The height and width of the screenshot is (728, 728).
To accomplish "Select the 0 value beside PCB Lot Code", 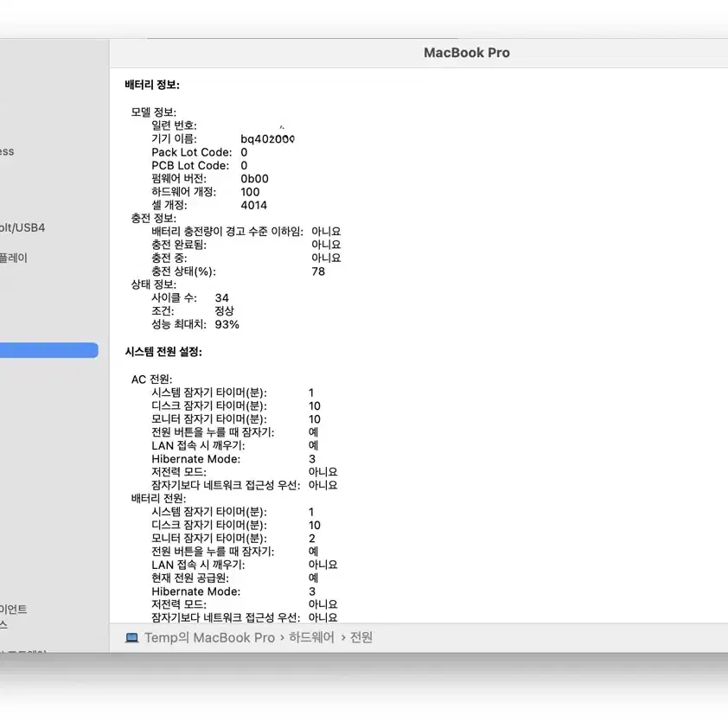I will tap(244, 165).
